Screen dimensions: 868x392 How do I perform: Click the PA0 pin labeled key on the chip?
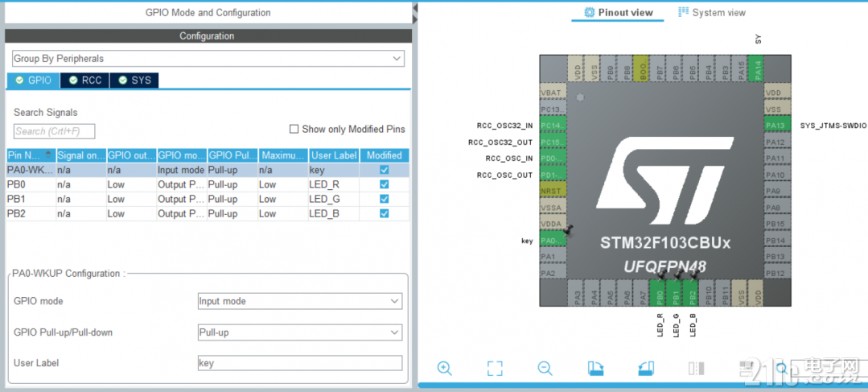tap(553, 241)
